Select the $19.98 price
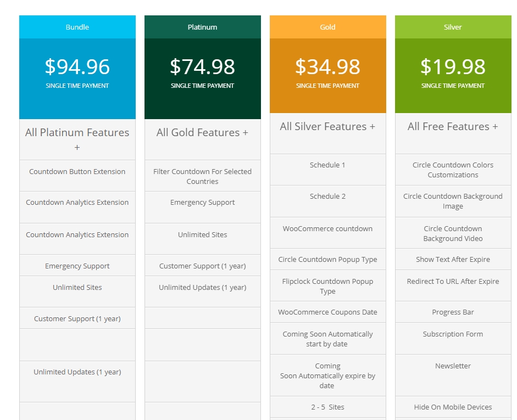Viewport: 517px width, 420px height. click(x=453, y=66)
